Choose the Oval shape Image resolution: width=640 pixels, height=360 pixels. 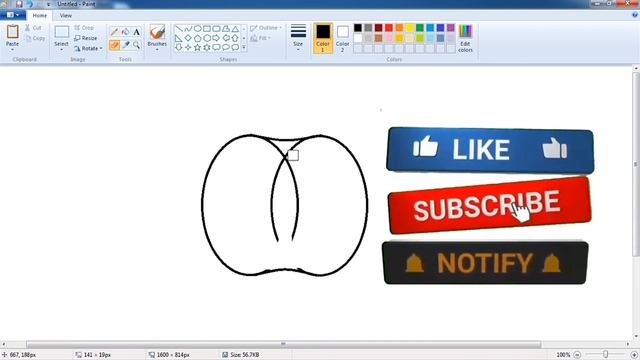197,29
